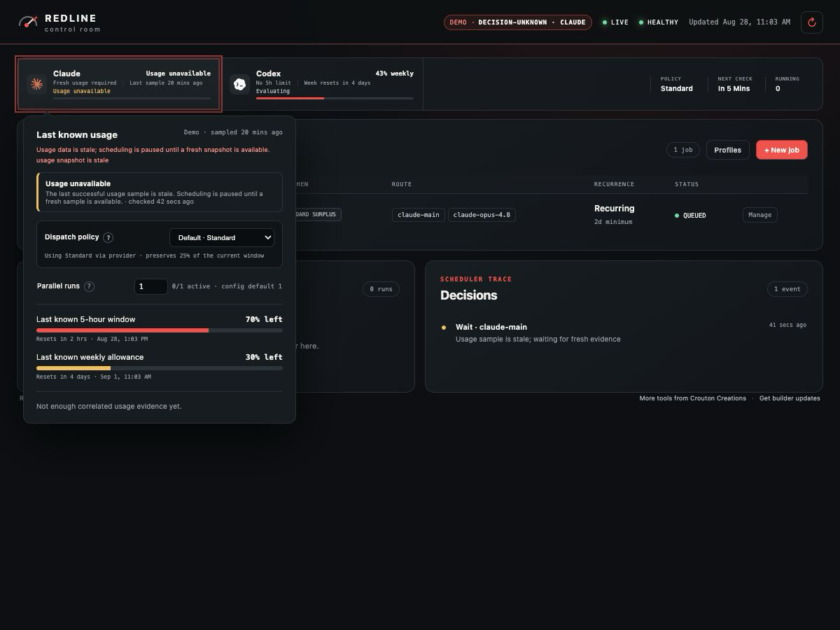The image size is (840, 630).
Task: Click the Policy Standard summary
Action: coord(676,84)
